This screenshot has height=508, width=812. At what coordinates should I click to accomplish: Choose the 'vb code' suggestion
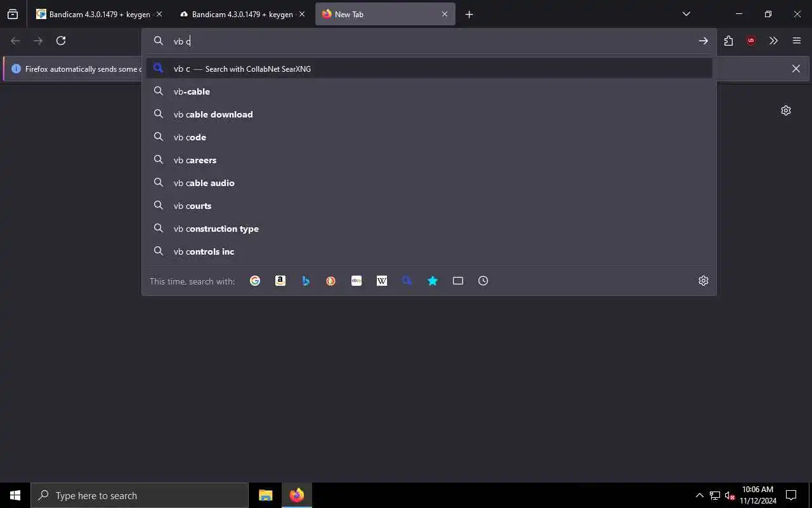click(429, 137)
